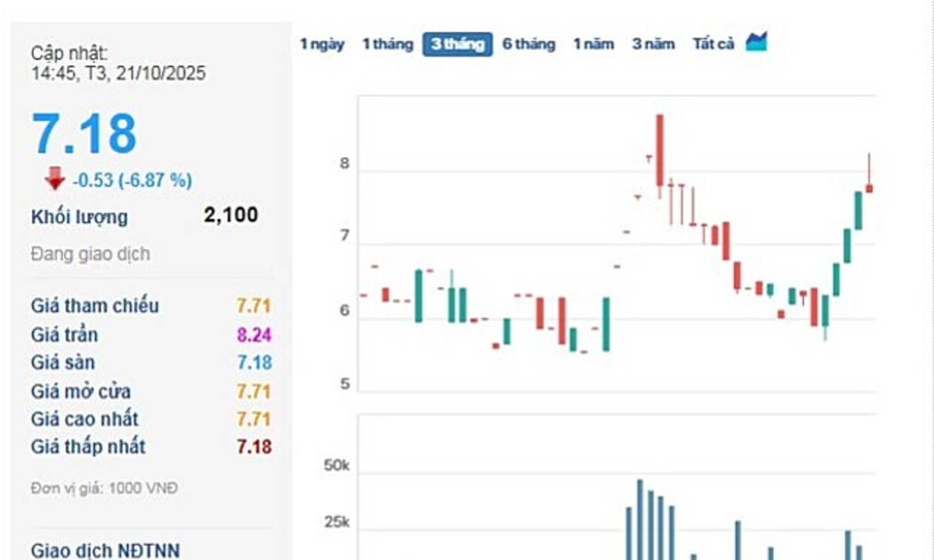The width and height of the screenshot is (934, 560).
Task: Click the Giá mở cửa label
Action: click(x=81, y=391)
